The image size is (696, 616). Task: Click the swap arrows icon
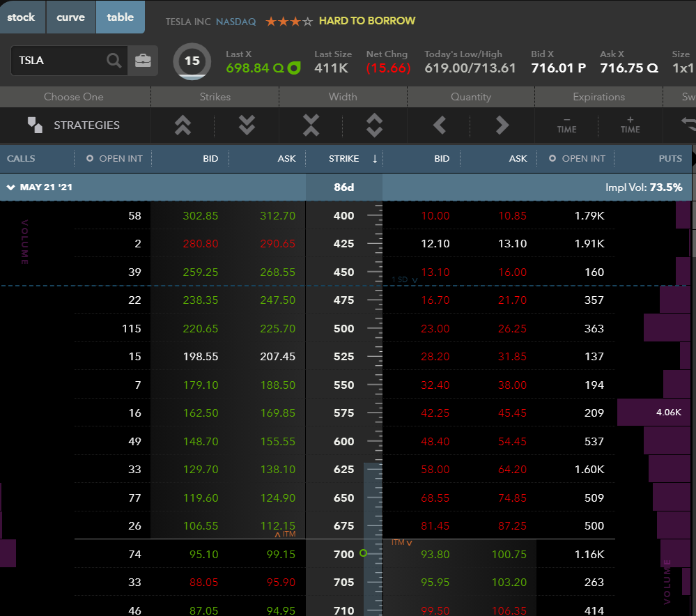coord(688,124)
